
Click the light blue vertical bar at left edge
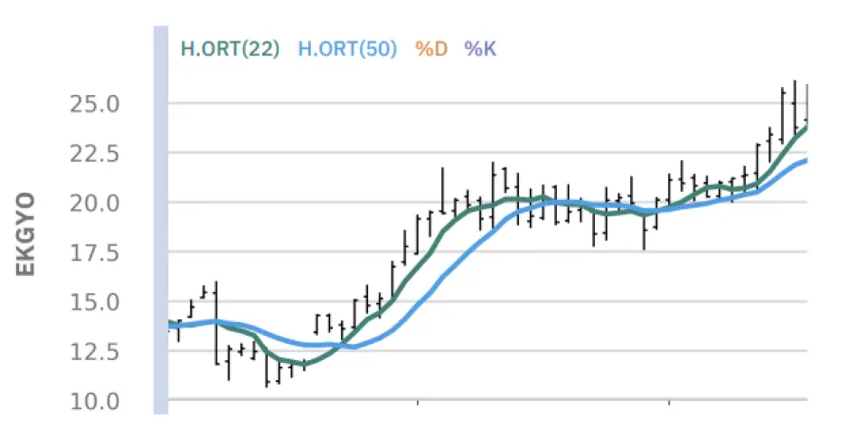pyautogui.click(x=161, y=226)
